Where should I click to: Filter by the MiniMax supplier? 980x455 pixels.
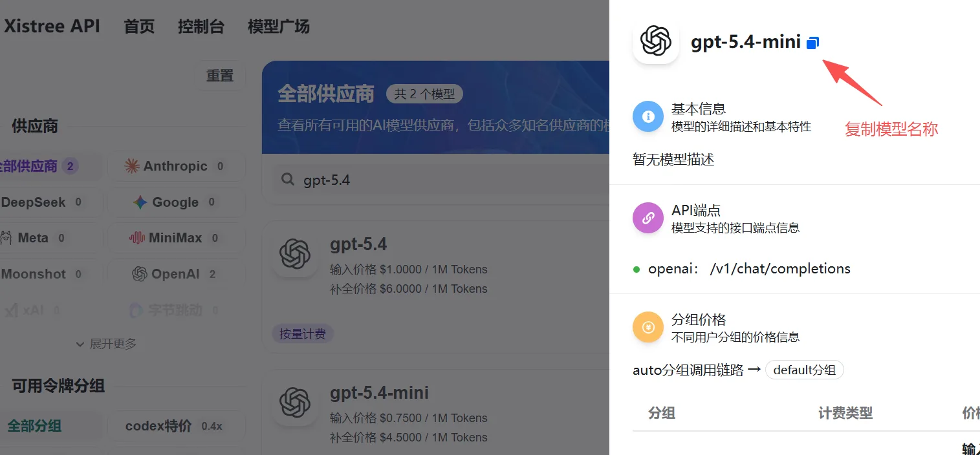point(177,238)
